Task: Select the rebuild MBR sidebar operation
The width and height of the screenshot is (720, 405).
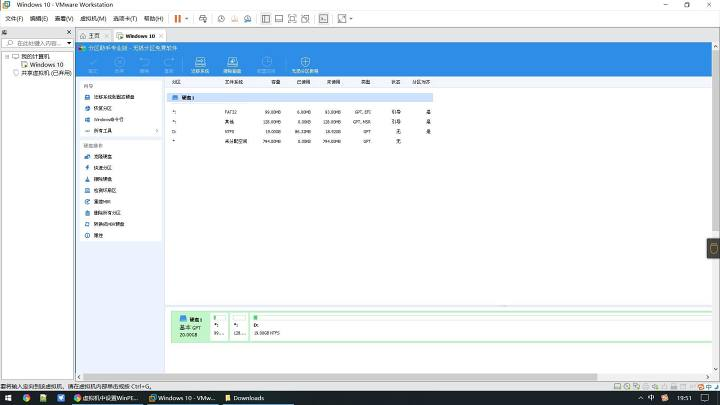Action: coord(98,202)
